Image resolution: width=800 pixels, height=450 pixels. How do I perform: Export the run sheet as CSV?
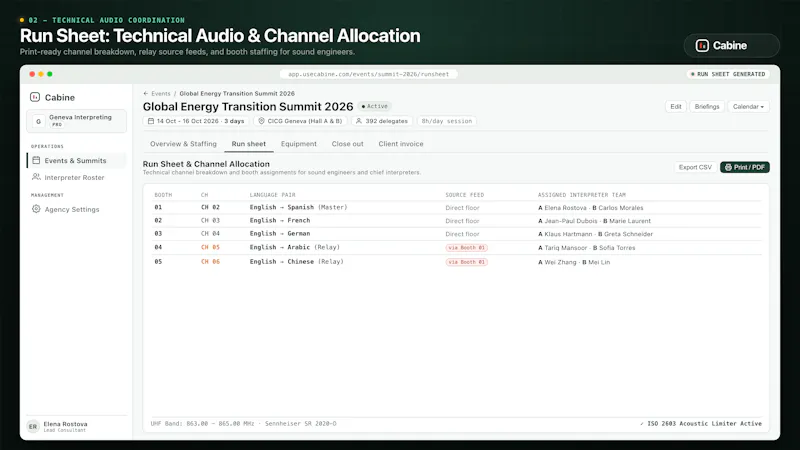coord(695,167)
